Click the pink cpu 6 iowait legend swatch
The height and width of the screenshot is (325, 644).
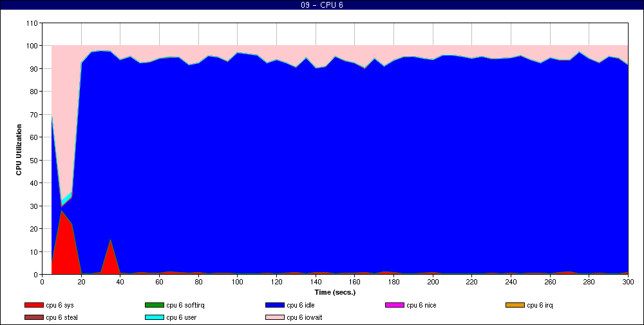[275, 318]
